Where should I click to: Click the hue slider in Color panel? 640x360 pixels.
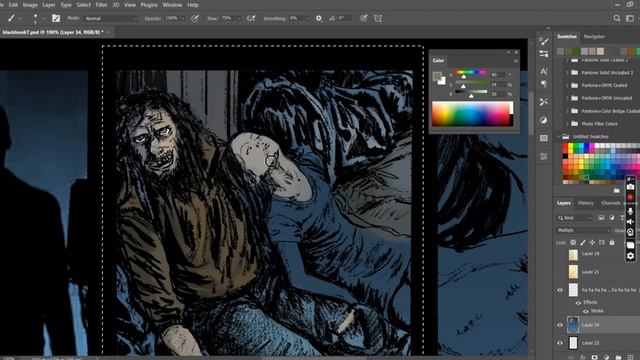(472, 72)
